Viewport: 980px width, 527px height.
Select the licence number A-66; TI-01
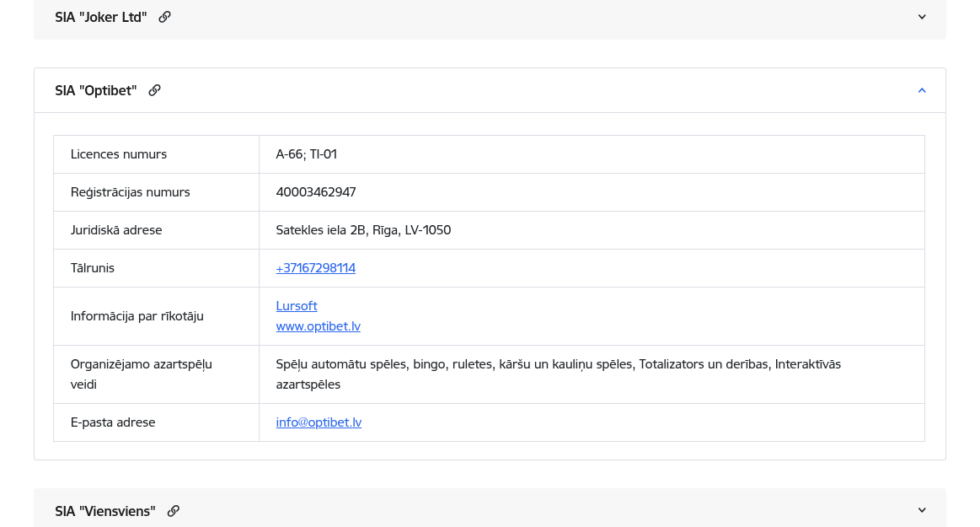click(x=306, y=153)
